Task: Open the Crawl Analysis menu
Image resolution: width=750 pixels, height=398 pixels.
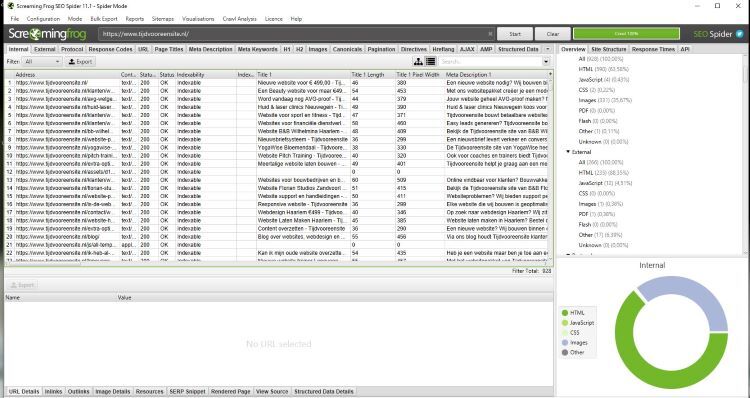Action: (240, 19)
